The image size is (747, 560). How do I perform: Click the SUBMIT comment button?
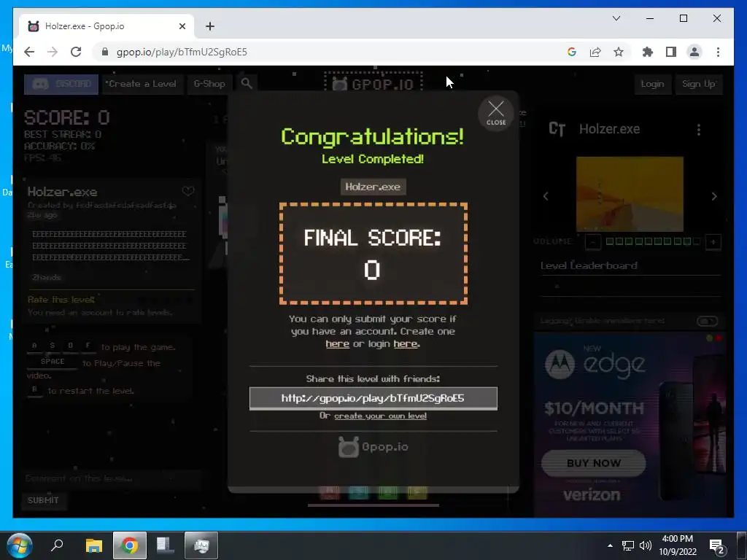(x=43, y=500)
